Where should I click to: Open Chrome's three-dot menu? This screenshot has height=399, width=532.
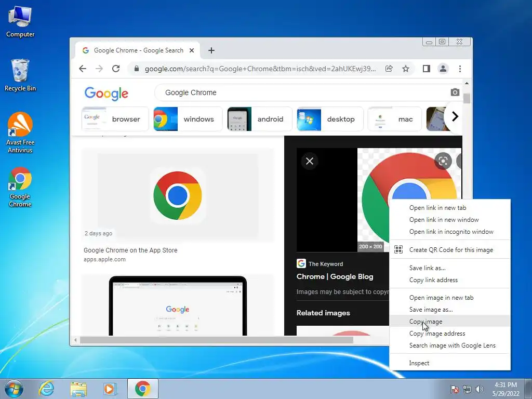click(460, 69)
